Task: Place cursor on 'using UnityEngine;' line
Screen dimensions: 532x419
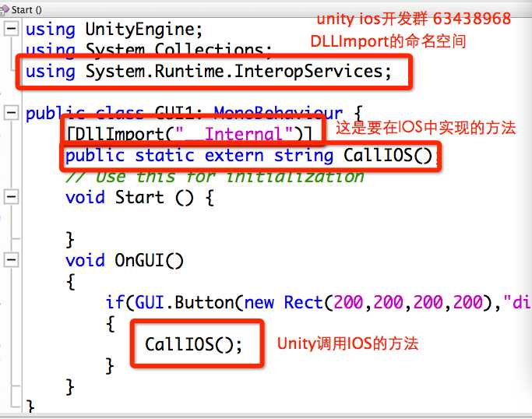Action: point(114,30)
